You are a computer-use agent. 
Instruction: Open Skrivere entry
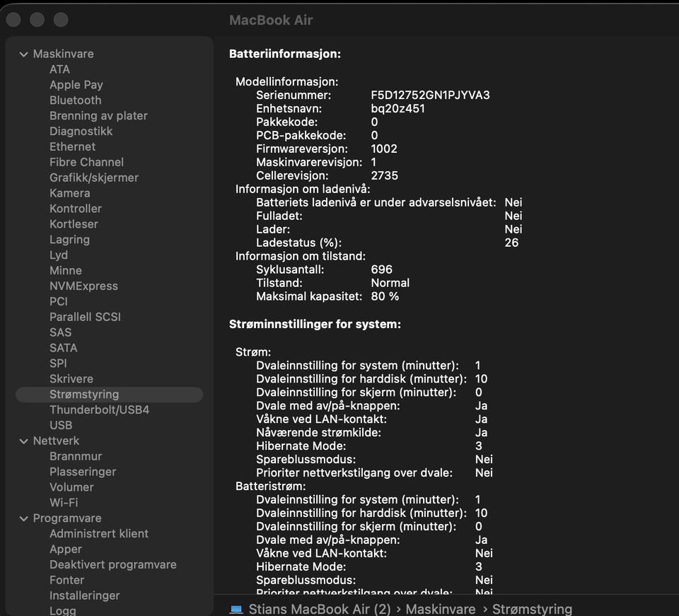71,379
